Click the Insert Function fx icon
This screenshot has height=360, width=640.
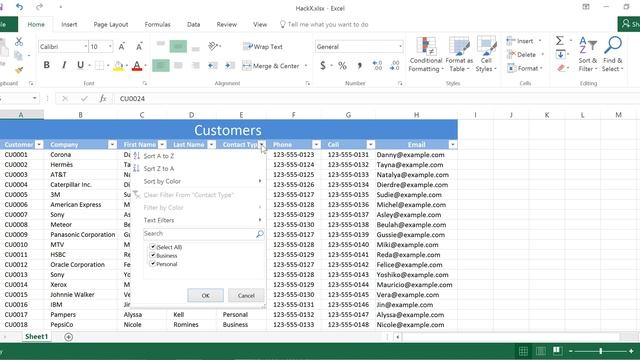tap(103, 98)
